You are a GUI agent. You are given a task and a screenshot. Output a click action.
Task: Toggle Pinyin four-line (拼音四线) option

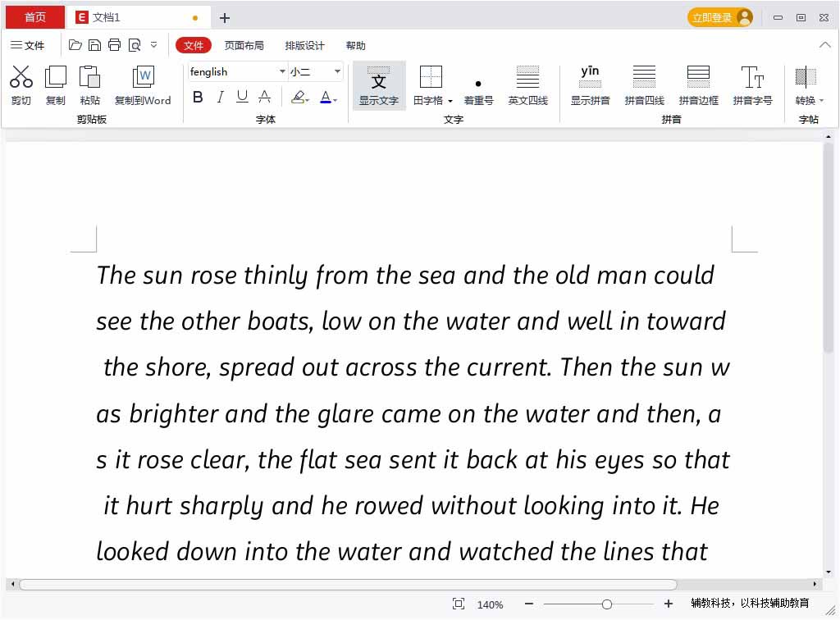pos(644,85)
